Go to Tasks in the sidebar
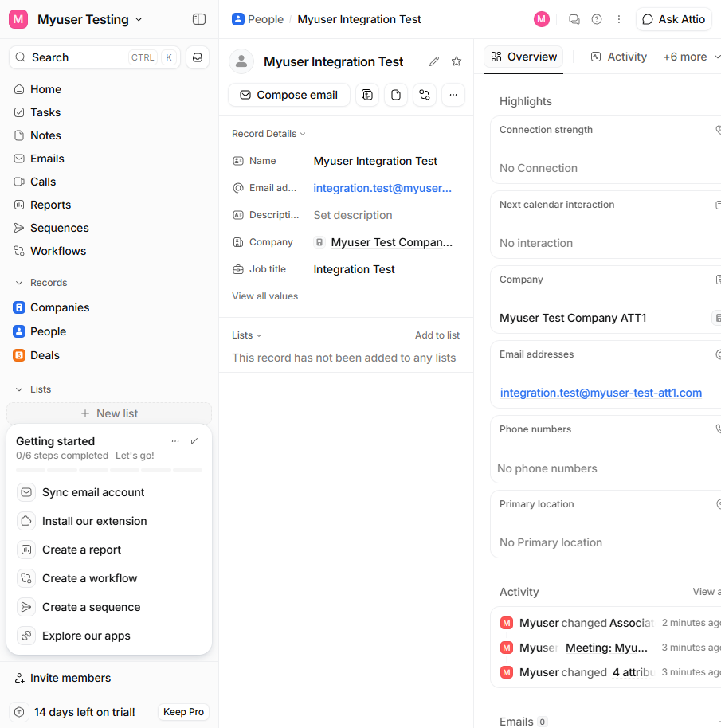Viewport: 721px width, 728px height. pyautogui.click(x=109, y=112)
